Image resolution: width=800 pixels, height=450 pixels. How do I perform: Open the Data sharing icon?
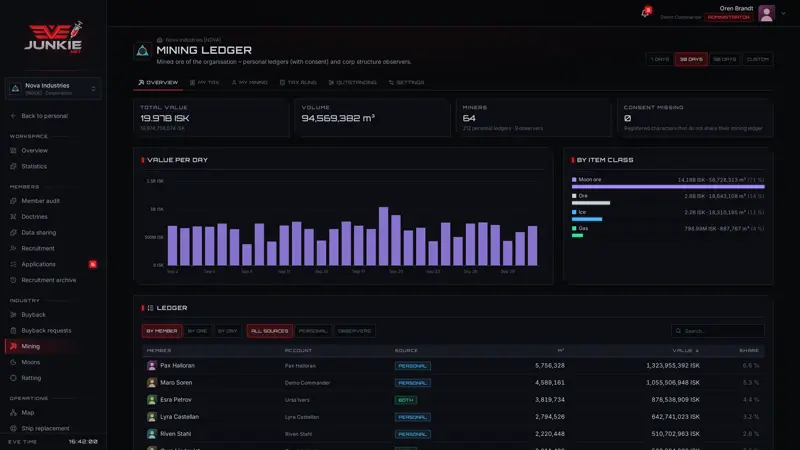[x=13, y=233]
